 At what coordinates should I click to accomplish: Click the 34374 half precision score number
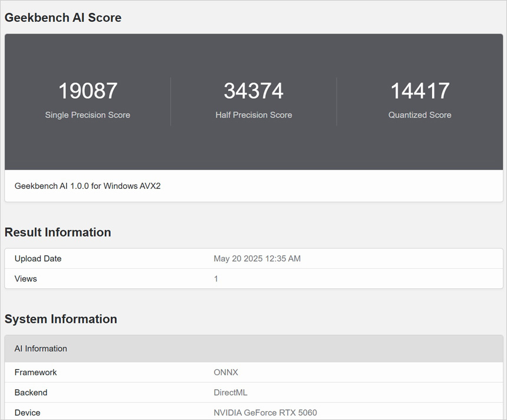(253, 91)
